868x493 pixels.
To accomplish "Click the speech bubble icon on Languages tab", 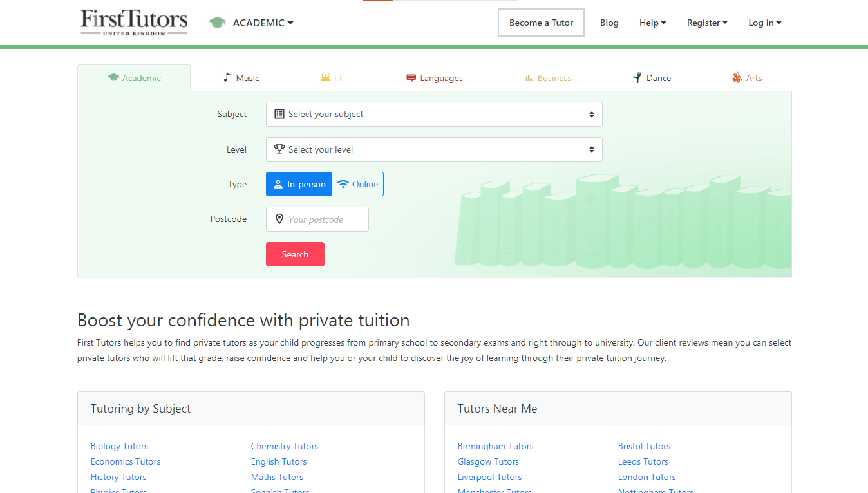I will [411, 78].
